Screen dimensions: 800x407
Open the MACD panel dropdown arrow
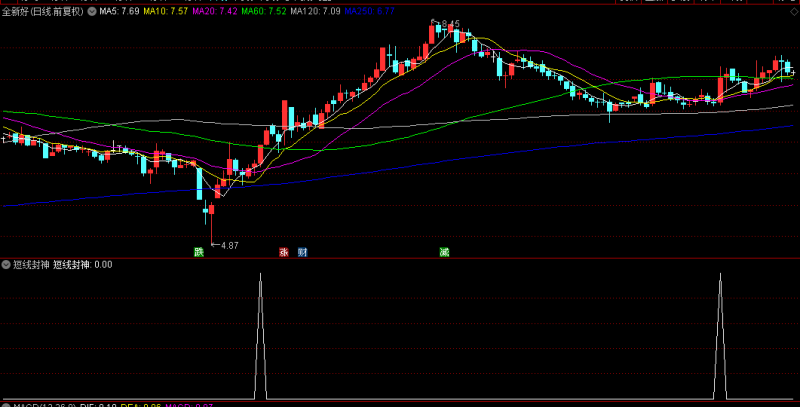6,405
